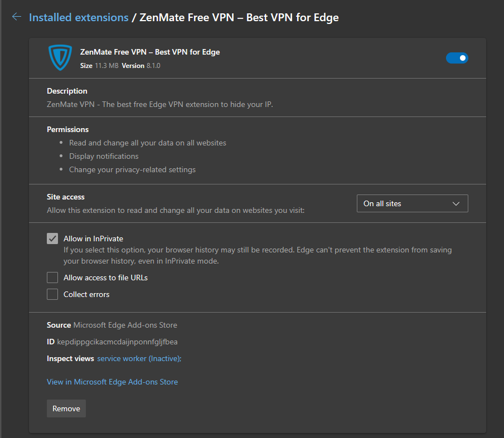The width and height of the screenshot is (504, 438).
Task: Enable Allow access to file URLs
Action: tap(52, 278)
